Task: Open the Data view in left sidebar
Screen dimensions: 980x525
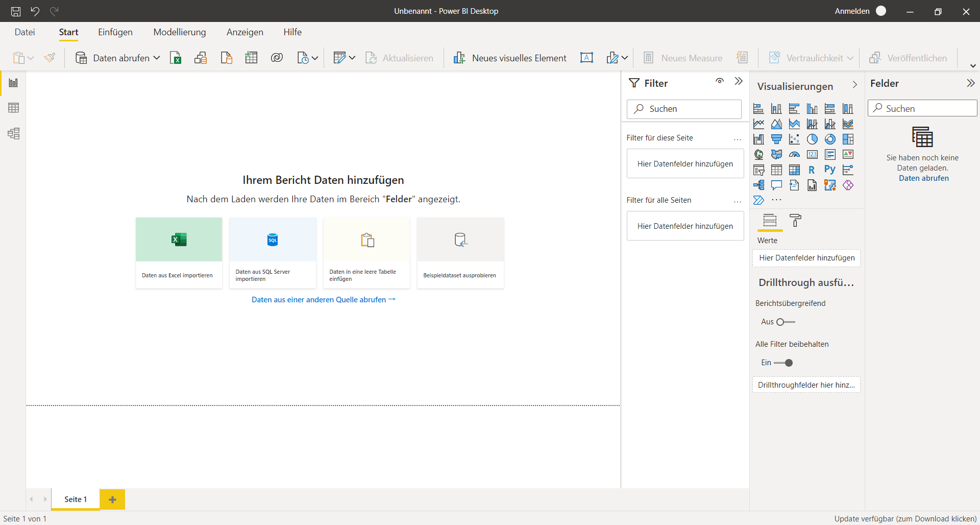Action: coord(14,108)
